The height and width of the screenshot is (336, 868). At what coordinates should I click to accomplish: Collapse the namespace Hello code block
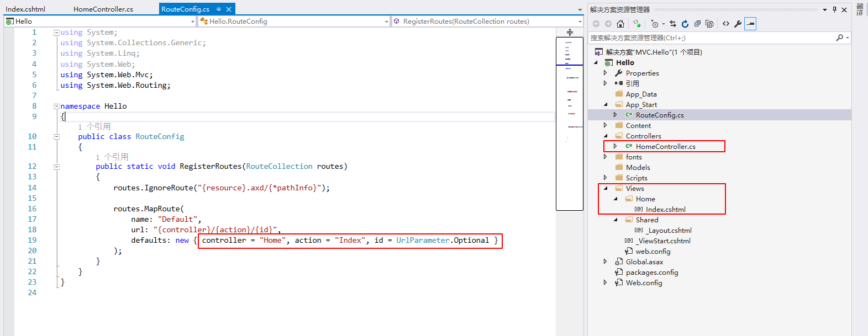pos(56,106)
